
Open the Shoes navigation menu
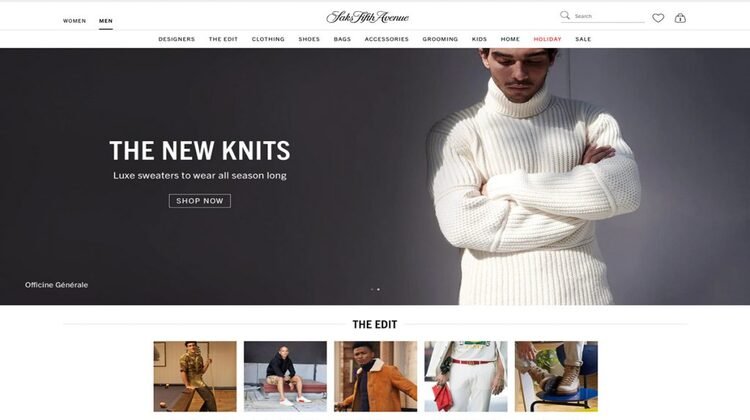point(309,39)
